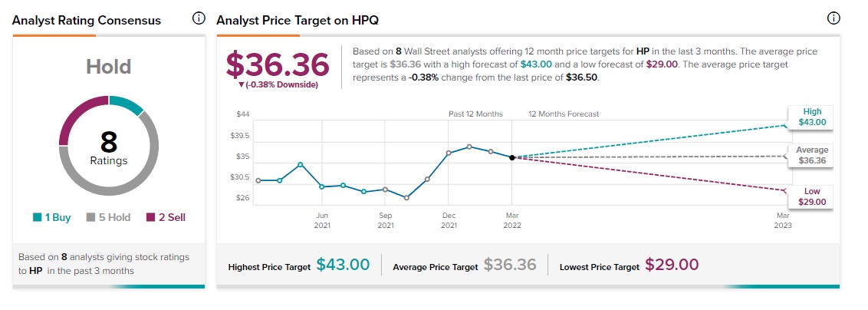Click the black current price dot on chart
The image size is (868, 310).
(511, 157)
